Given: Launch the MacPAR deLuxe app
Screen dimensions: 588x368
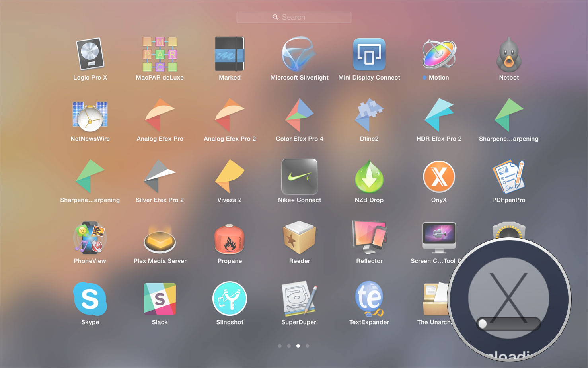Looking at the screenshot, I should pyautogui.click(x=160, y=54).
